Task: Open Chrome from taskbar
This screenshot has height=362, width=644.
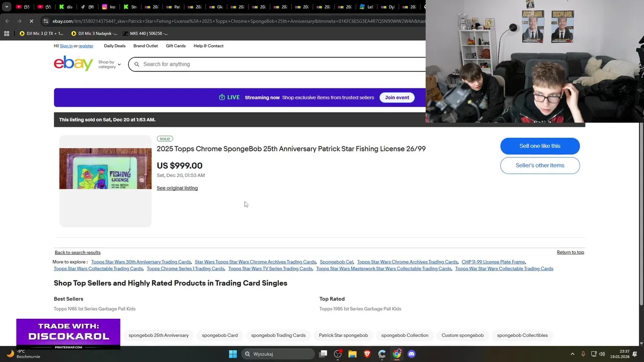Action: coord(397,354)
